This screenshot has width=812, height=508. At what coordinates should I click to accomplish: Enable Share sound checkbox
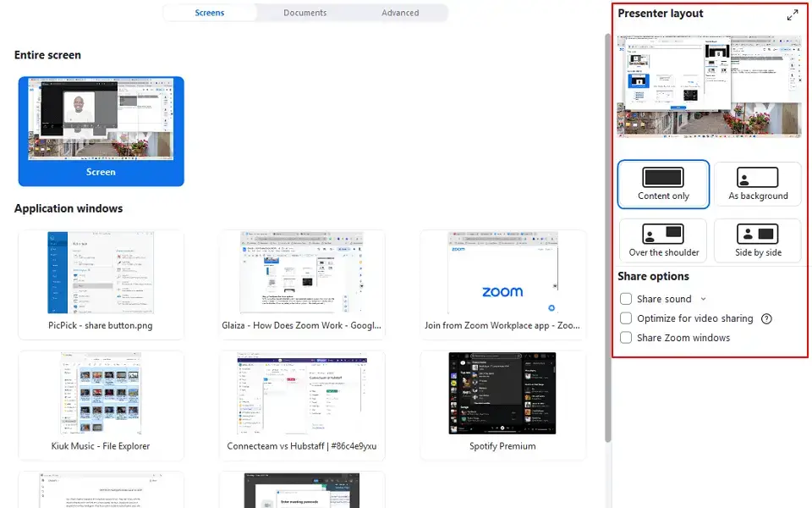tap(626, 299)
